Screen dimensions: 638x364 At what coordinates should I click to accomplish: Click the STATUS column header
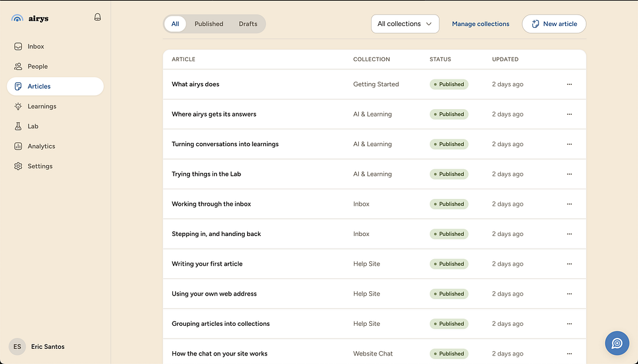coord(440,59)
